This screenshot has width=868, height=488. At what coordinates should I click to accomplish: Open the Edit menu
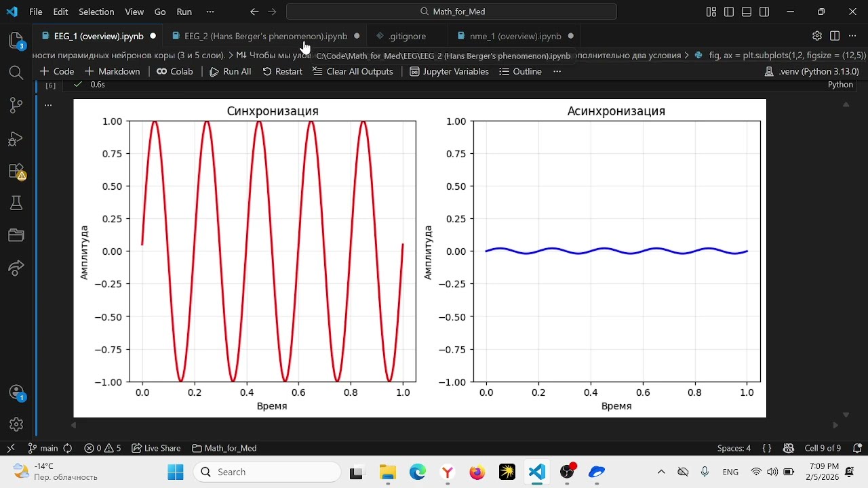(x=60, y=12)
